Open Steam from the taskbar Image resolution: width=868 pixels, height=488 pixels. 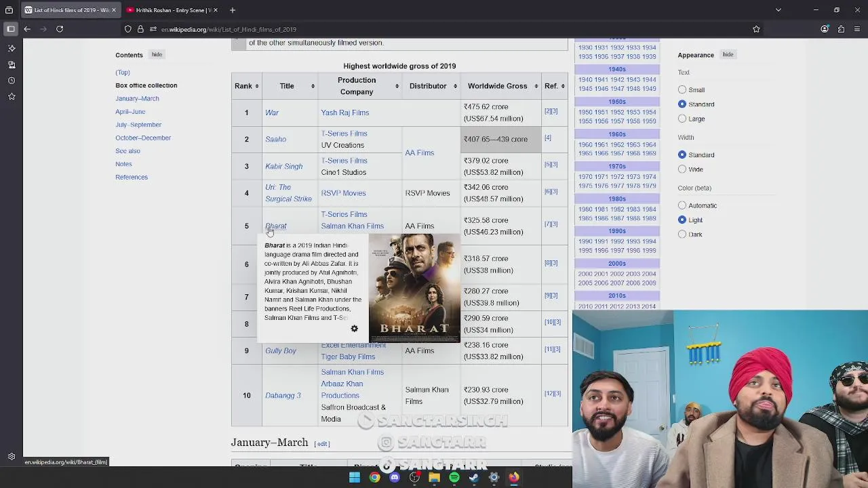(x=474, y=477)
